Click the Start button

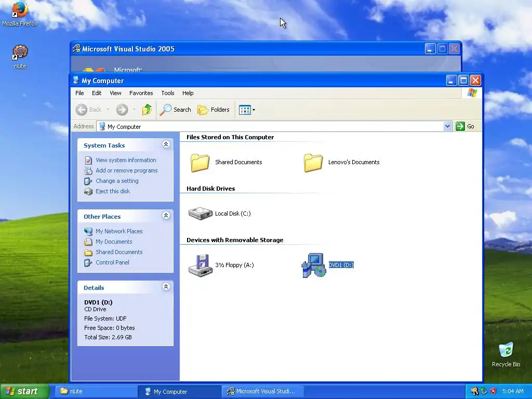click(x=25, y=391)
